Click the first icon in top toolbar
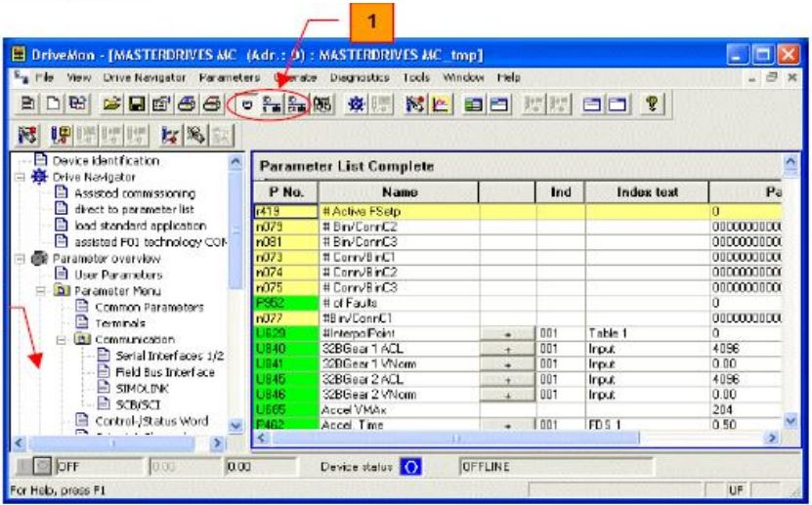Viewport: 812px width, 505px height. (28, 104)
